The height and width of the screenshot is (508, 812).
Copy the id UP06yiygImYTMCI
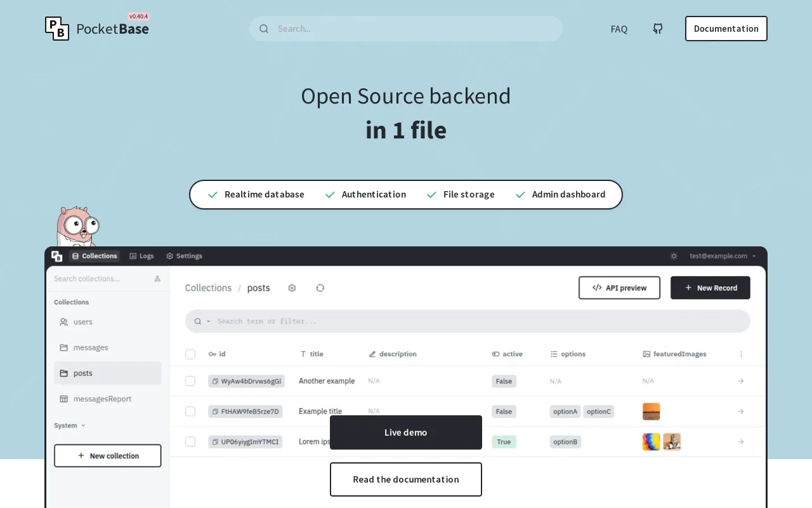pos(215,442)
